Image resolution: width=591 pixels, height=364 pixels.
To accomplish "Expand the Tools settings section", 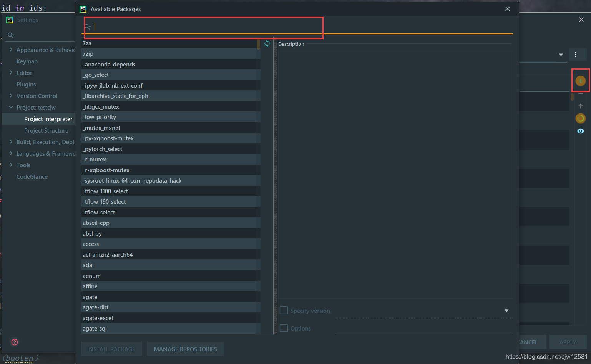I will click(11, 165).
